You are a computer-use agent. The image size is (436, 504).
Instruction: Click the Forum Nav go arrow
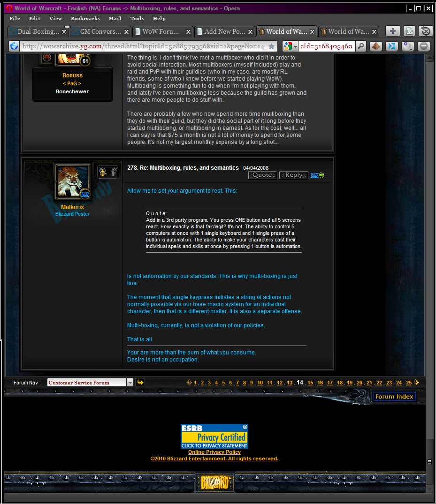pos(140,383)
